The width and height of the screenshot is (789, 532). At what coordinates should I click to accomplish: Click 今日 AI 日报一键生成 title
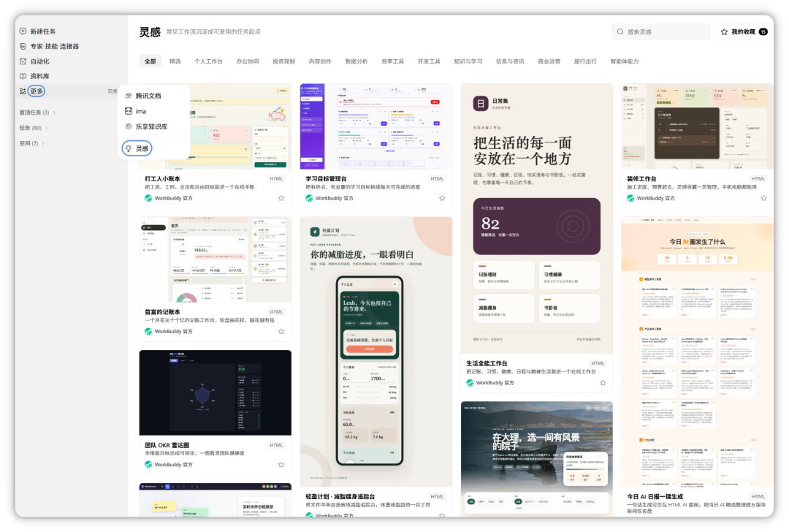[655, 497]
